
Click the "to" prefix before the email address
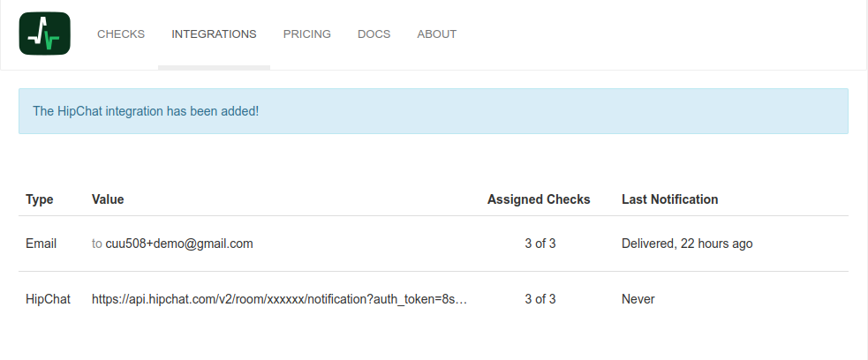97,244
